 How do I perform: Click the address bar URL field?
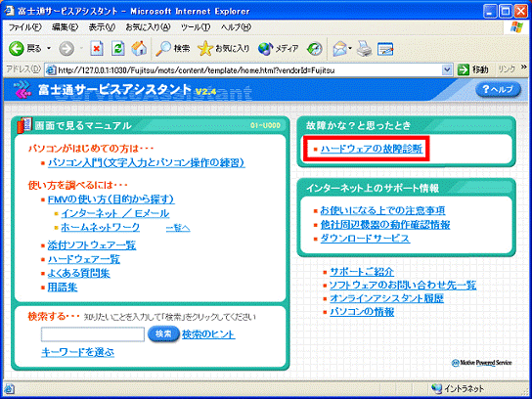[x=249, y=70]
